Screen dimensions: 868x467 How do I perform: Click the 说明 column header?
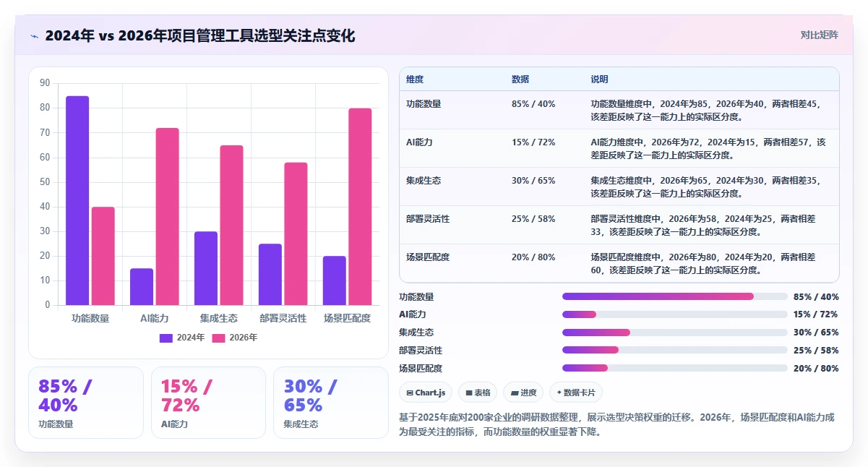coord(600,79)
